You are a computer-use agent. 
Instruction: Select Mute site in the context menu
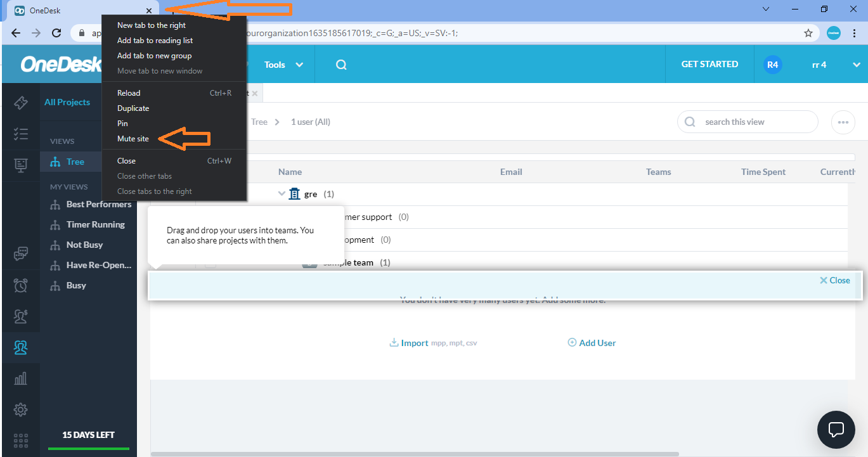point(133,139)
